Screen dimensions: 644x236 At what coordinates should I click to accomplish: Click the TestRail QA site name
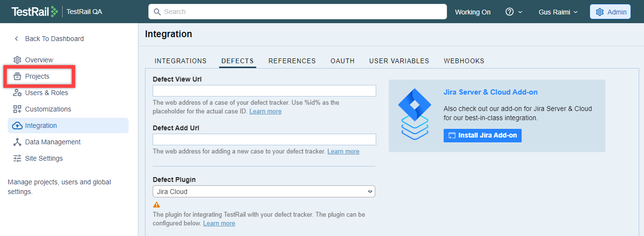click(x=84, y=12)
